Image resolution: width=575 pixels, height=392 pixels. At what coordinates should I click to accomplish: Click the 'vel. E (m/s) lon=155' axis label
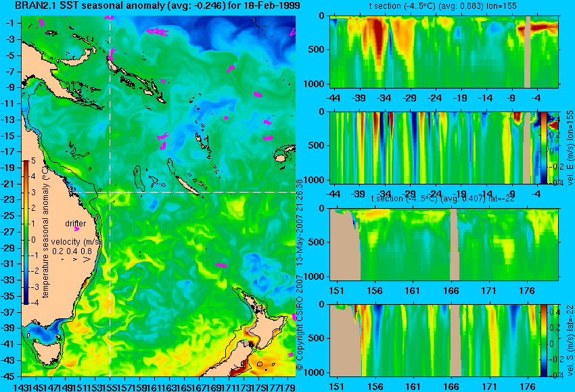[x=570, y=147]
